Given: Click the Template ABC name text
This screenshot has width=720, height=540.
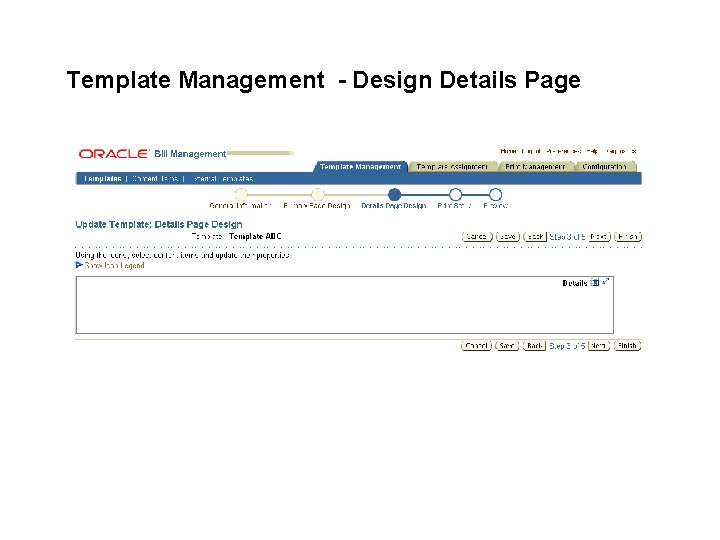Looking at the screenshot, I should click(x=255, y=236).
